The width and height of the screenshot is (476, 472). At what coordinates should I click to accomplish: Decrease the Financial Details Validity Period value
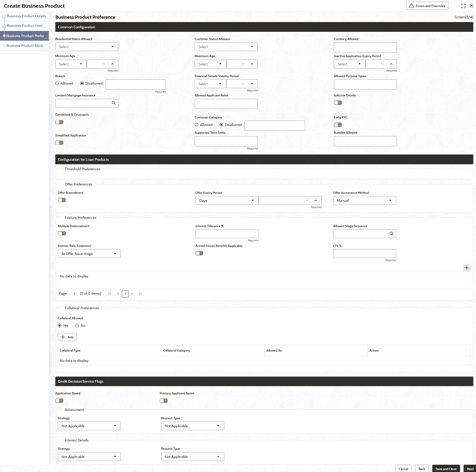(243, 84)
